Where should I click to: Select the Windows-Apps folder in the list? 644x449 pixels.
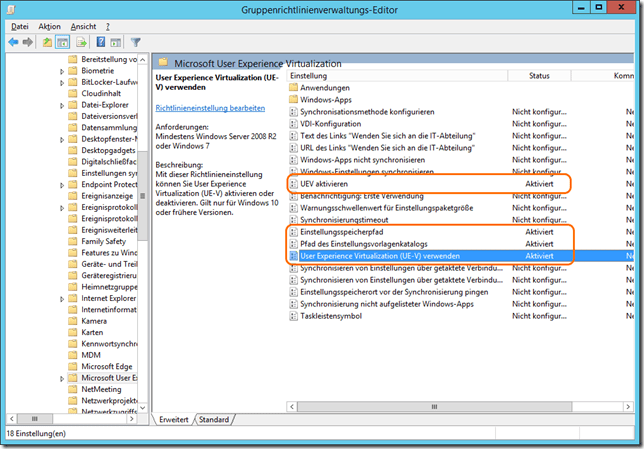[x=326, y=100]
